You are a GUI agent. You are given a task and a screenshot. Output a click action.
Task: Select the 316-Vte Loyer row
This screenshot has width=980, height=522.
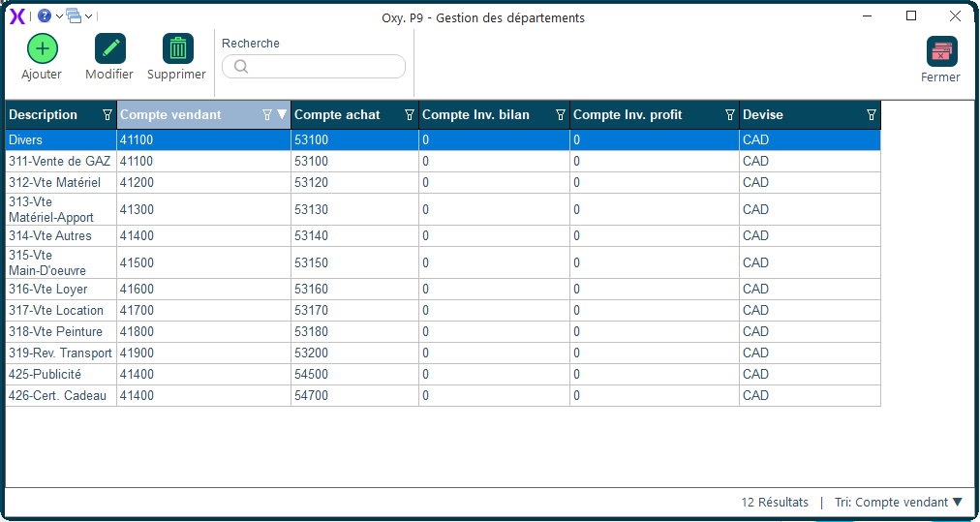444,289
